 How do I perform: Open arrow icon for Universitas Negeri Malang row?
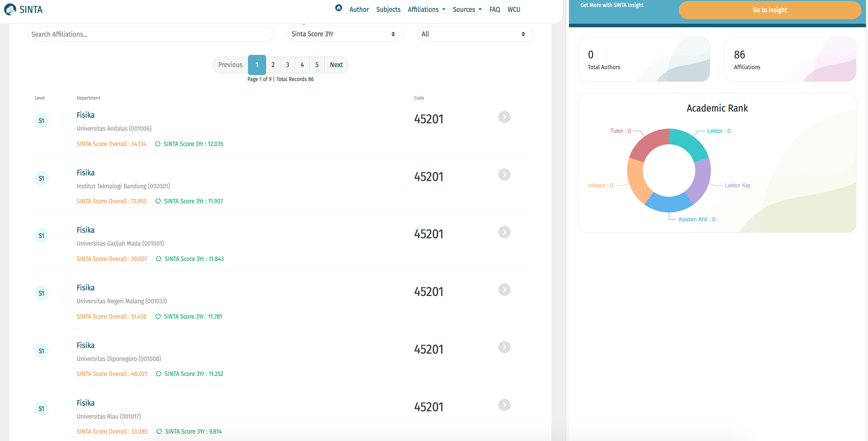pos(504,290)
